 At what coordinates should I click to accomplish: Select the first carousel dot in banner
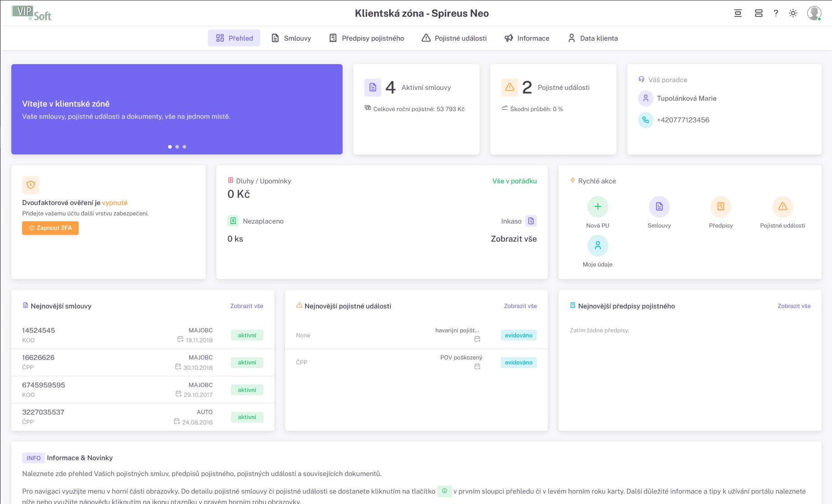pyautogui.click(x=170, y=147)
